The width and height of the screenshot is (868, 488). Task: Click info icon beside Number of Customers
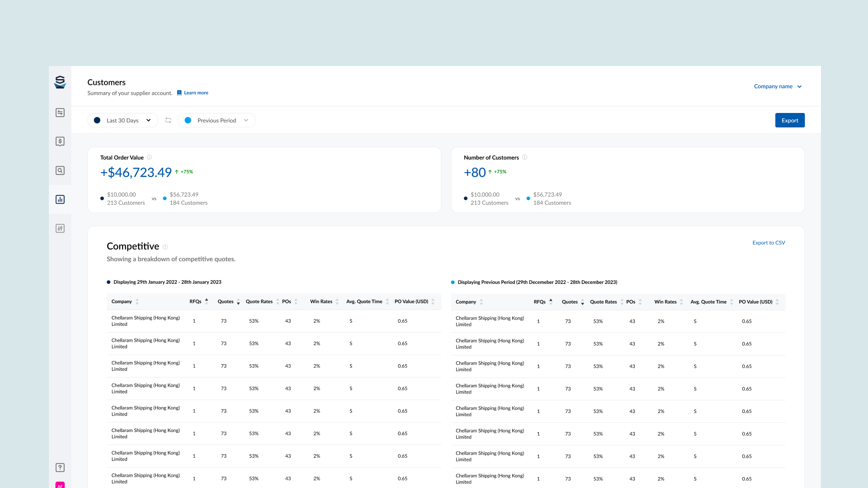coord(525,157)
